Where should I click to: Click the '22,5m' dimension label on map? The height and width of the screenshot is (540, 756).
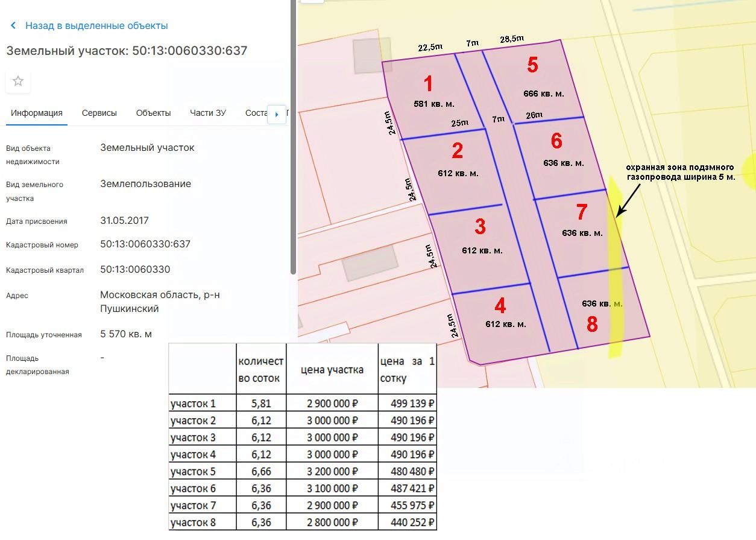pyautogui.click(x=430, y=47)
